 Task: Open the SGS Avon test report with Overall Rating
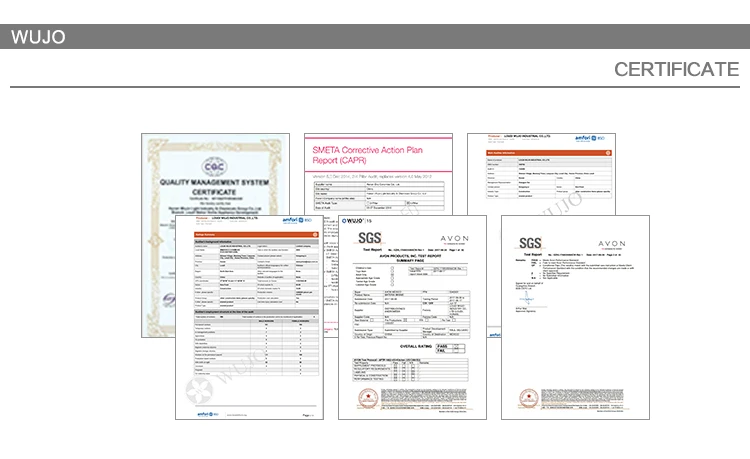coord(412,317)
